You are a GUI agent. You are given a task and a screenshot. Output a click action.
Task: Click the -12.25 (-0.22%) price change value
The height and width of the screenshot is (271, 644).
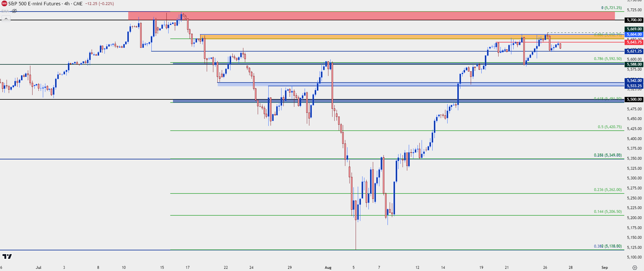99,4
